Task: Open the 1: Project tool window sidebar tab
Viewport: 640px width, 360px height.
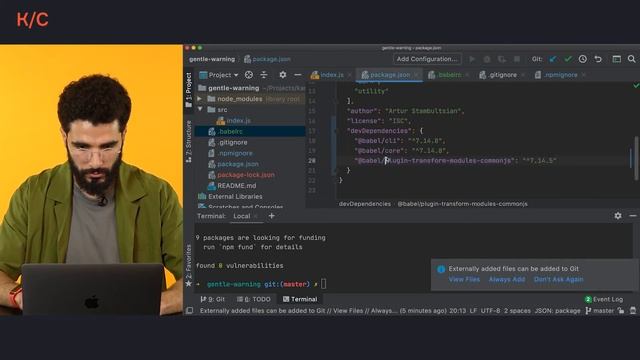Action: [x=189, y=90]
